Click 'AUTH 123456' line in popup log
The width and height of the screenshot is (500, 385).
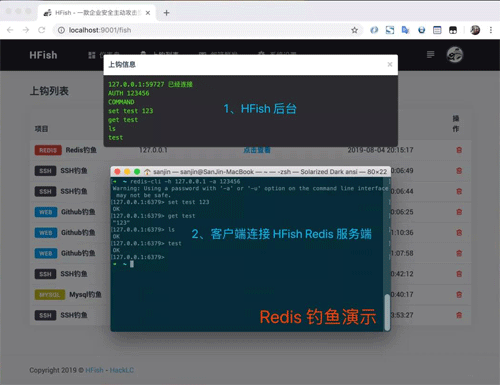tap(129, 93)
